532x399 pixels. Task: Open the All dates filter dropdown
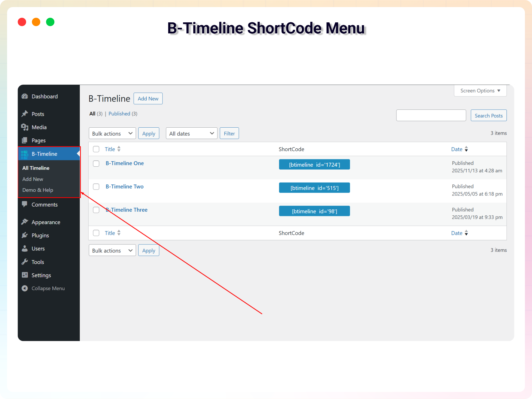(x=191, y=133)
